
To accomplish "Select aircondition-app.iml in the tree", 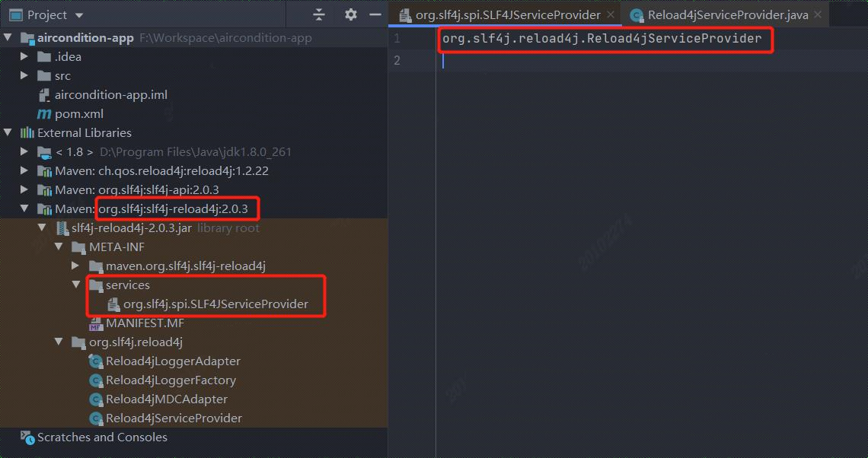I will pyautogui.click(x=110, y=94).
